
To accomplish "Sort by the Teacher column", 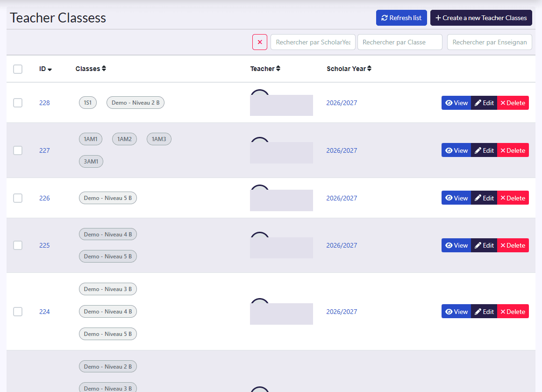I will tap(265, 69).
